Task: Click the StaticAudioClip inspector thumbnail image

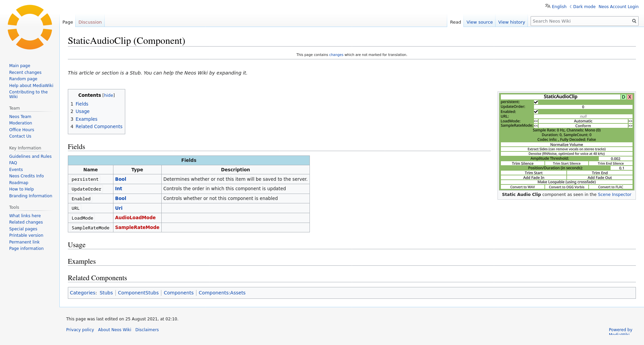Action: (x=566, y=142)
